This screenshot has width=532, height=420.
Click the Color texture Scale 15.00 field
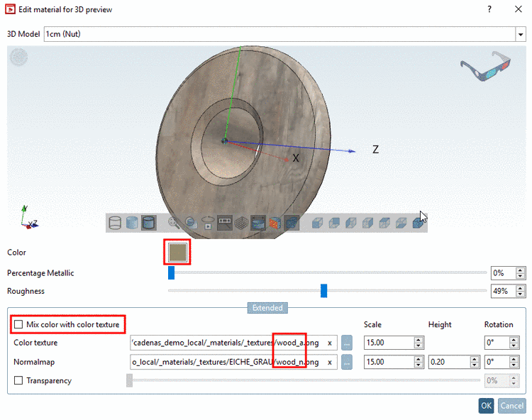[389, 343]
